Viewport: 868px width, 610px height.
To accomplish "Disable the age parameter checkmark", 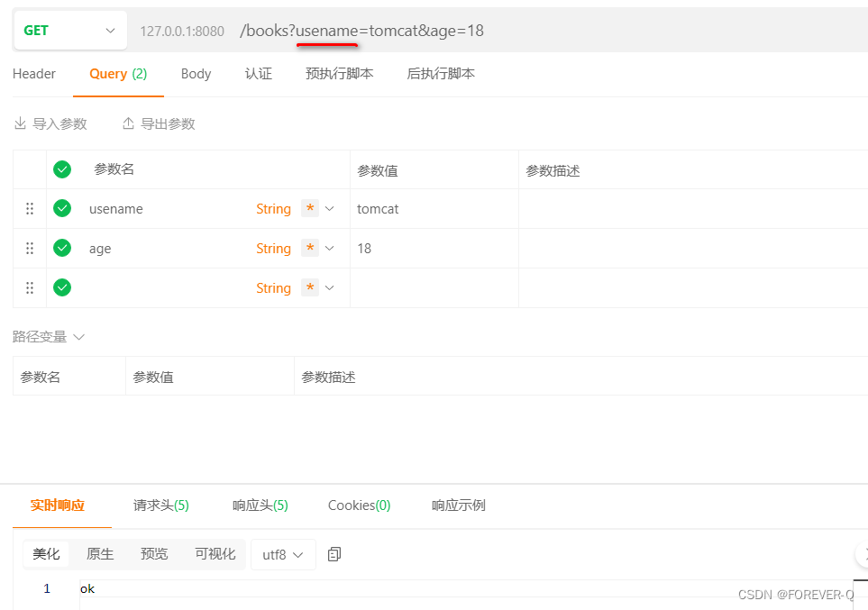I will tap(61, 248).
